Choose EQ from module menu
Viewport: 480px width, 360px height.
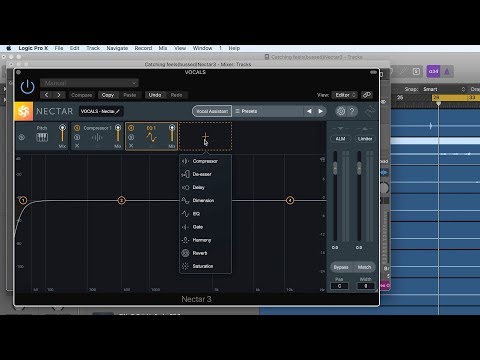(x=205, y=214)
